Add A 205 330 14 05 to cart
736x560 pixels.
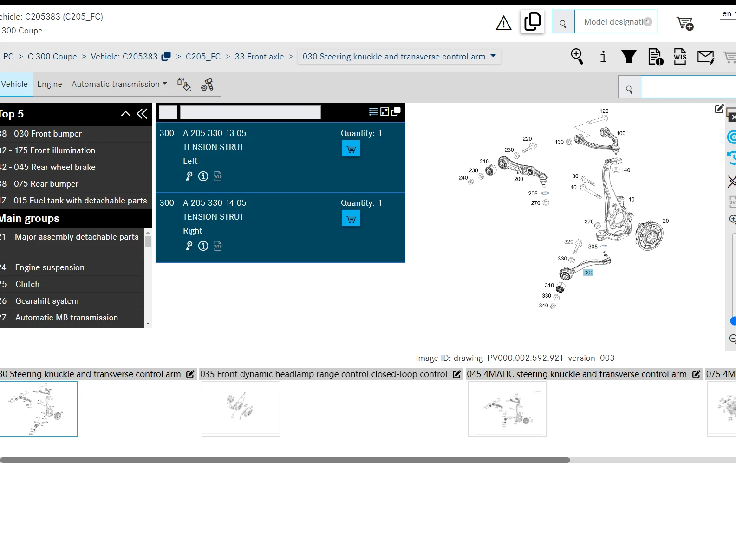351,219
